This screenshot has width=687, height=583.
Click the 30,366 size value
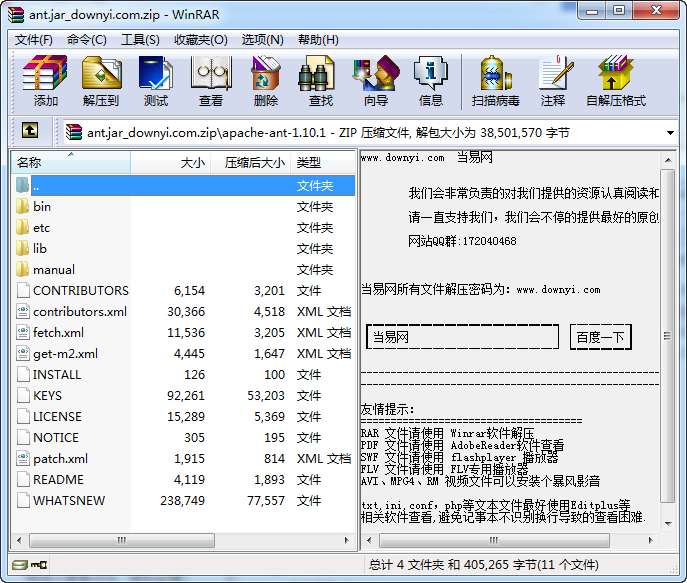[x=186, y=311]
